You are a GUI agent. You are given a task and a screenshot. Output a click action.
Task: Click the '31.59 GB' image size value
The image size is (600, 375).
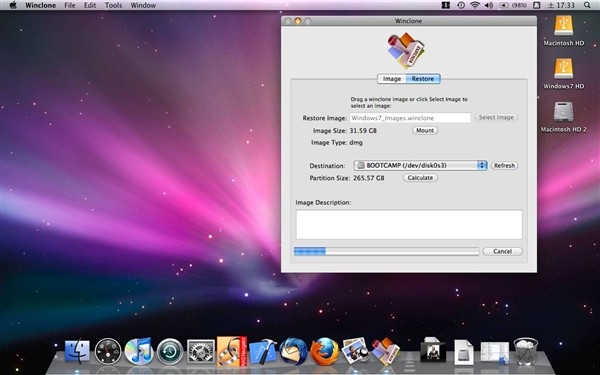[x=363, y=130]
